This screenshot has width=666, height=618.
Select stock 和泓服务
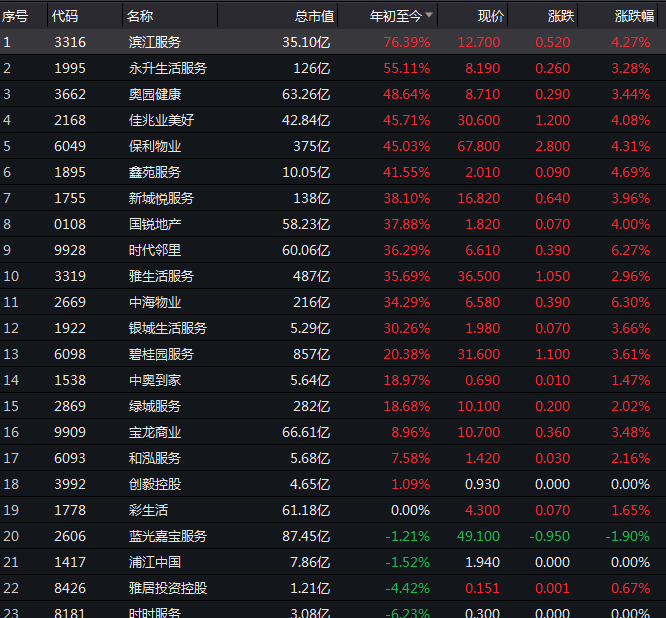[x=155, y=458]
